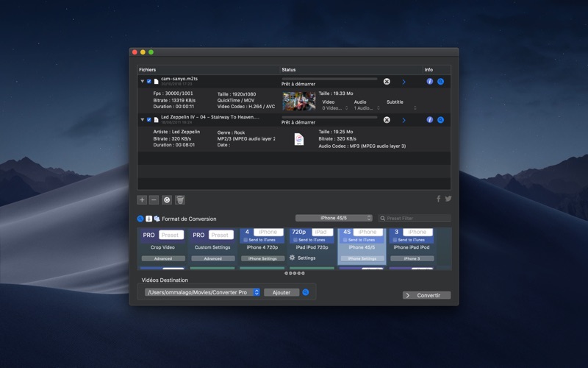Screen dimensions: 588x368
Task: Open the iPhone 4S/5 preset dropdown
Action: [x=334, y=218]
